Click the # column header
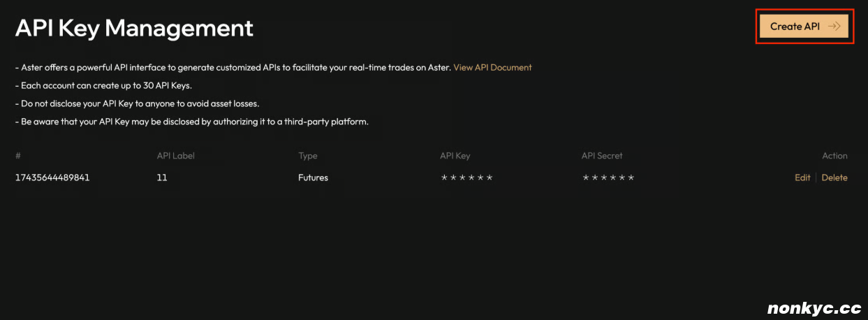Image resolution: width=868 pixels, height=320 pixels. pyautogui.click(x=18, y=156)
